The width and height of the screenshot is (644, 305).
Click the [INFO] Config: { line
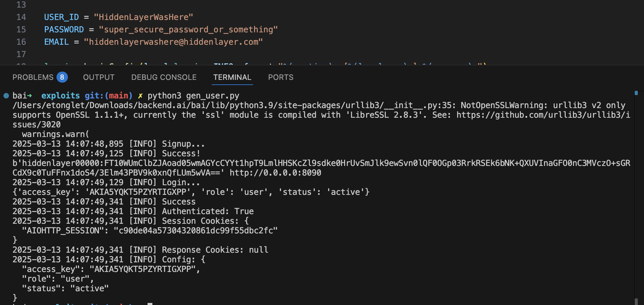tap(109, 260)
